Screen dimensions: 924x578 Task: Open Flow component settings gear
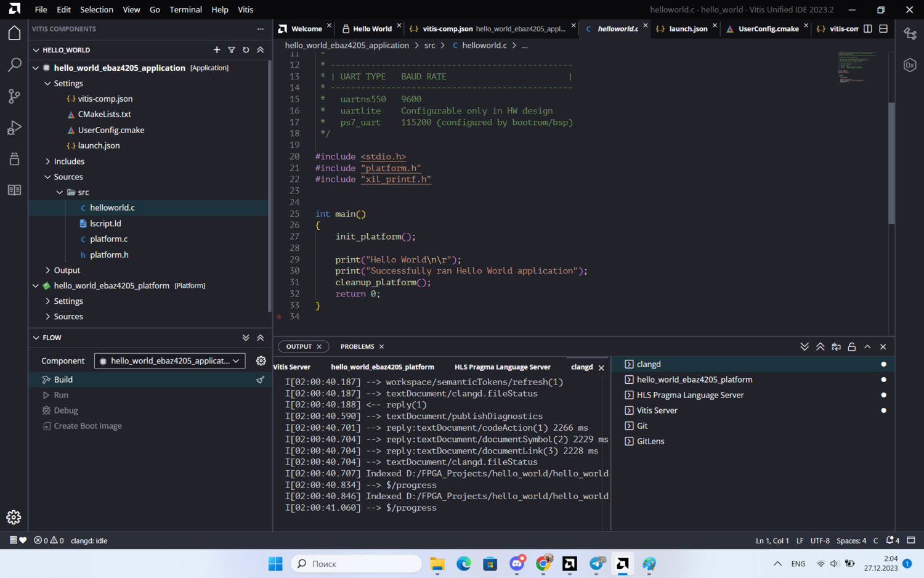(261, 361)
